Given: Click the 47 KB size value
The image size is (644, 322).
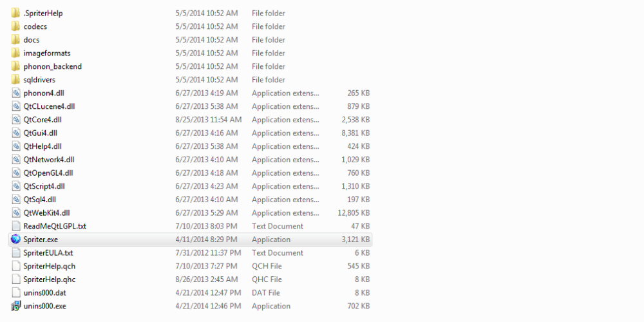Looking at the screenshot, I should (360, 226).
